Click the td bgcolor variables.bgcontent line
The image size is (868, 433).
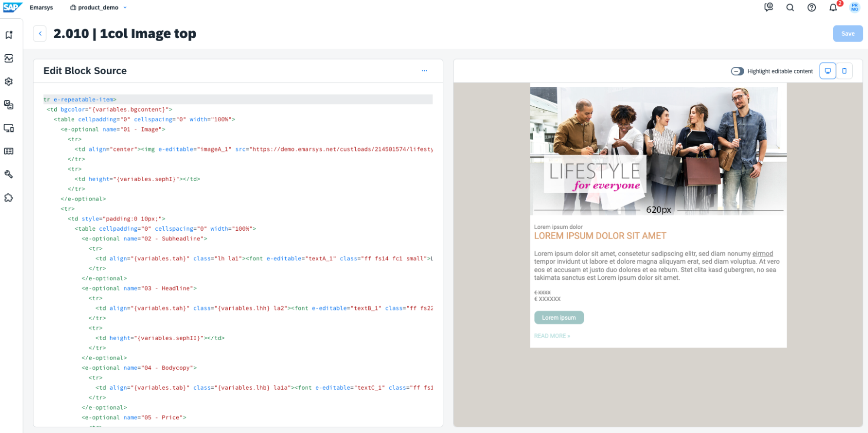click(x=109, y=109)
